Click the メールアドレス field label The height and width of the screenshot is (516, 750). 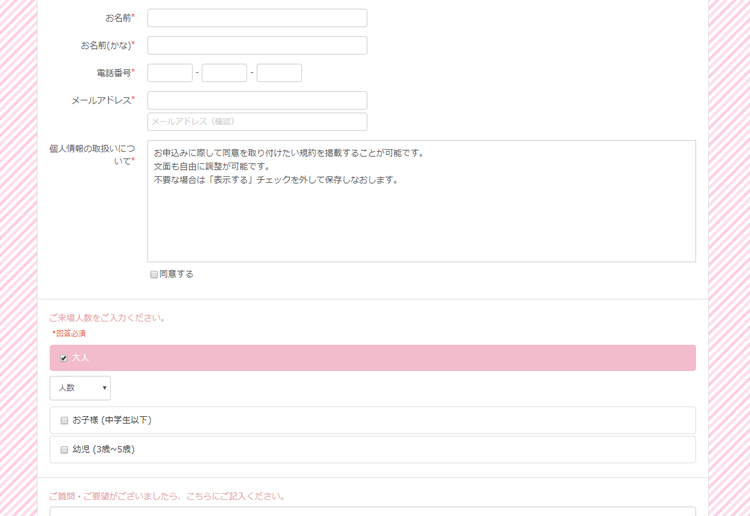100,100
